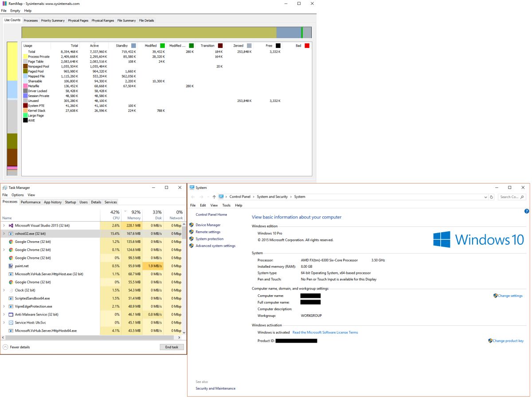Click the Task Manager horizontal scrollbar right arrow
The image size is (532, 398).
(180, 337)
